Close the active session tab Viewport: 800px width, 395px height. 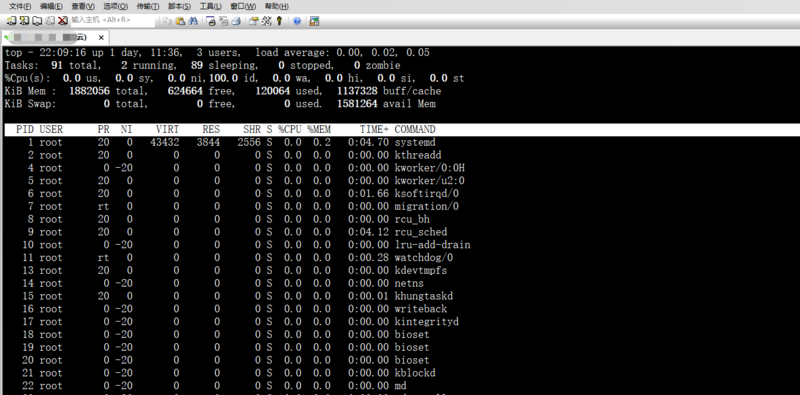[101, 38]
